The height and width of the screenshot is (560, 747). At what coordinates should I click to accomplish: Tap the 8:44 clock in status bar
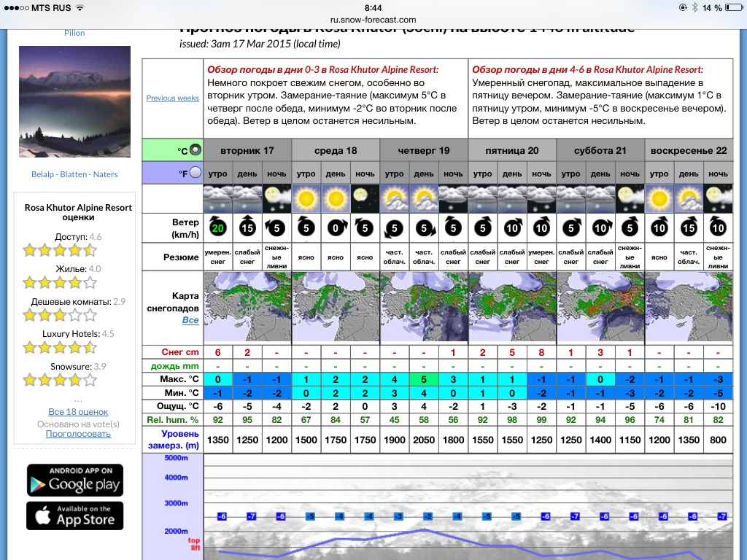(x=373, y=7)
